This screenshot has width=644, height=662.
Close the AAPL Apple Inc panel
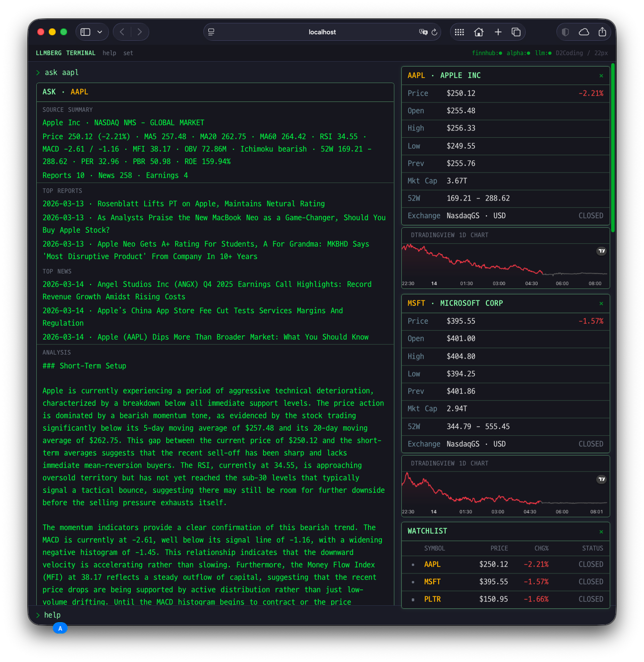coord(601,76)
